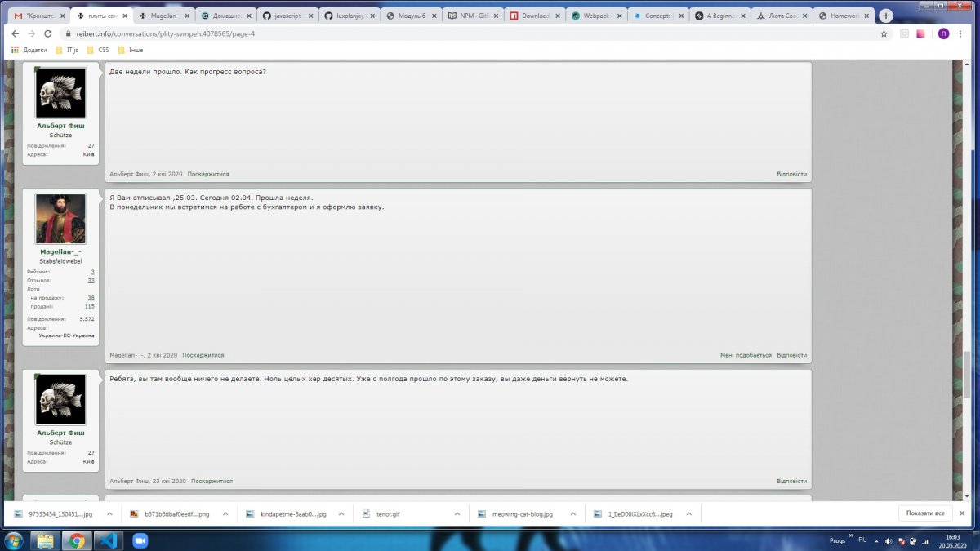Click the site lock icon
Viewport: 980px width, 551px height.
(x=70, y=33)
